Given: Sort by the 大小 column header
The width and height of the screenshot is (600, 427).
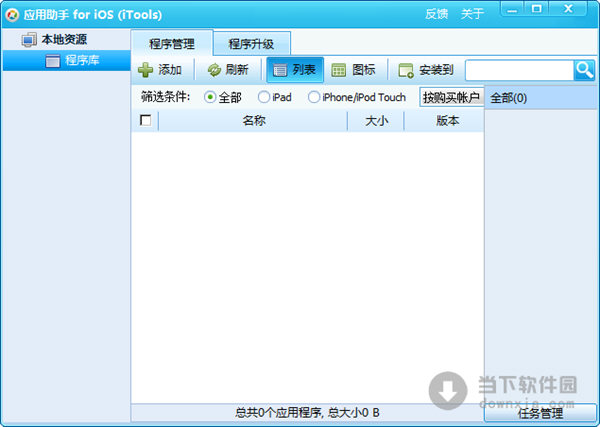Looking at the screenshot, I should pos(376,121).
